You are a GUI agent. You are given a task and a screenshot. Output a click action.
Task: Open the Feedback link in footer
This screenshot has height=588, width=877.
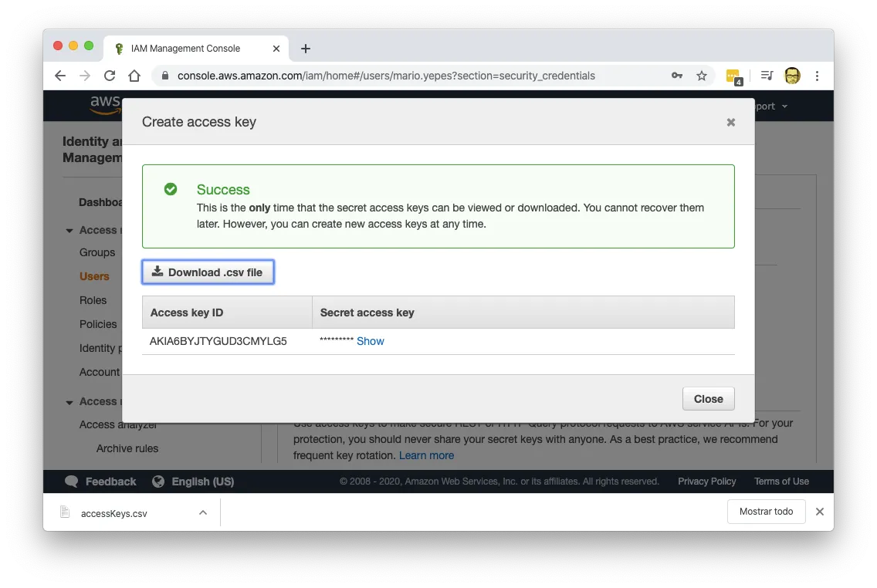point(110,482)
